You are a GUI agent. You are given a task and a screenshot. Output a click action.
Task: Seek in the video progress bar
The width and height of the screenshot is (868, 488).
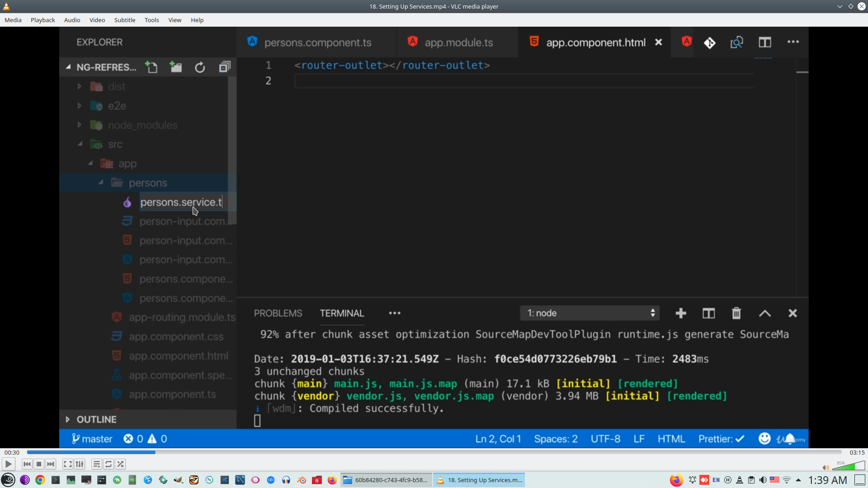434,452
